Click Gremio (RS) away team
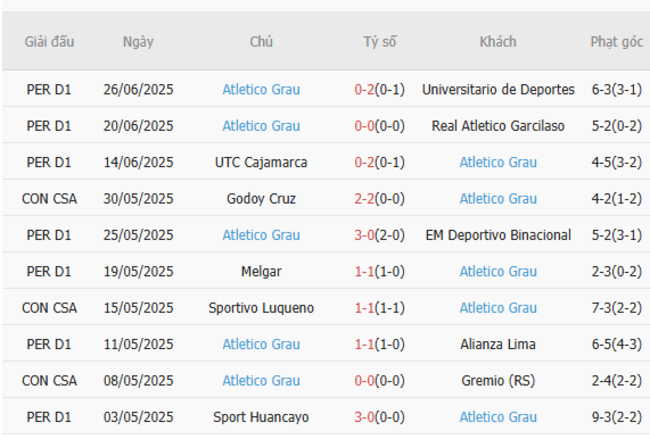This screenshot has height=439, width=650. [498, 380]
